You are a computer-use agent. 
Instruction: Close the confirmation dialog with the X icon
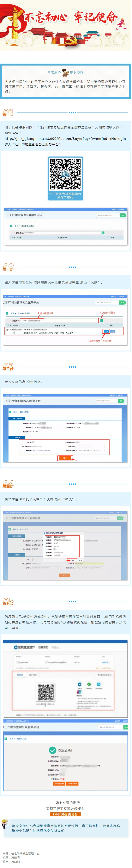(x=83, y=533)
